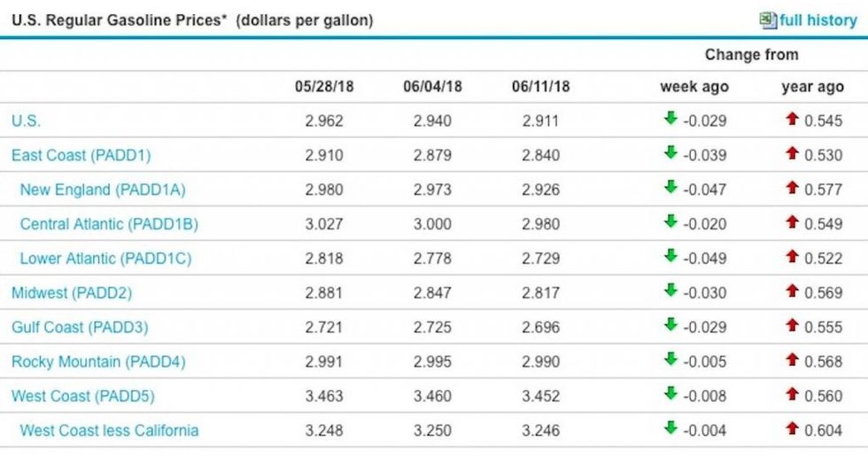Open West Coast less California link
The width and height of the screenshot is (868, 459).
coord(109,431)
